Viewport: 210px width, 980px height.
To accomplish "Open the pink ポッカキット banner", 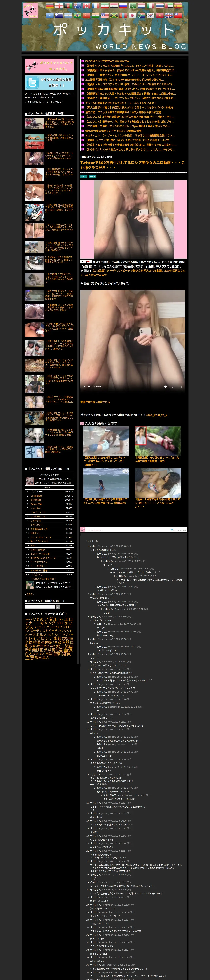I will [x=49, y=66].
